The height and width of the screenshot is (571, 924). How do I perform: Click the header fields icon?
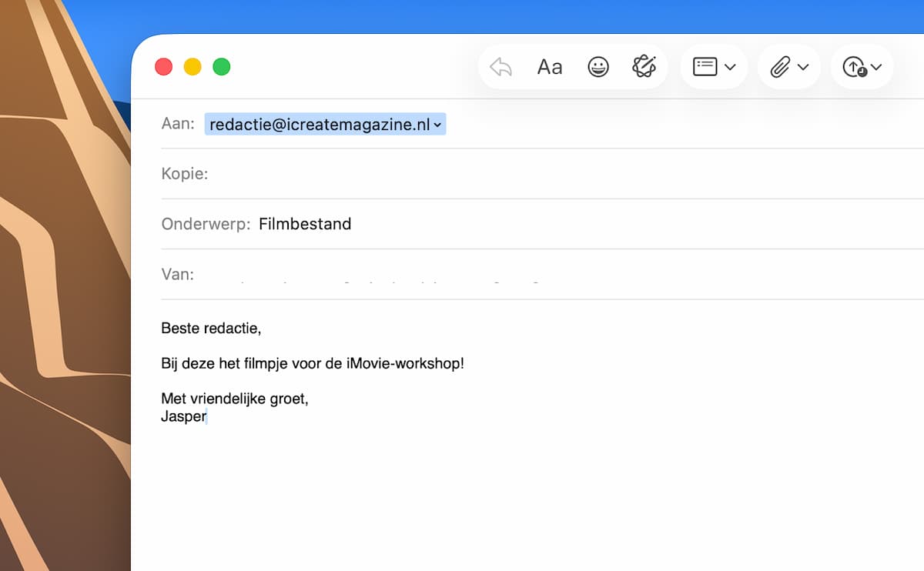705,67
